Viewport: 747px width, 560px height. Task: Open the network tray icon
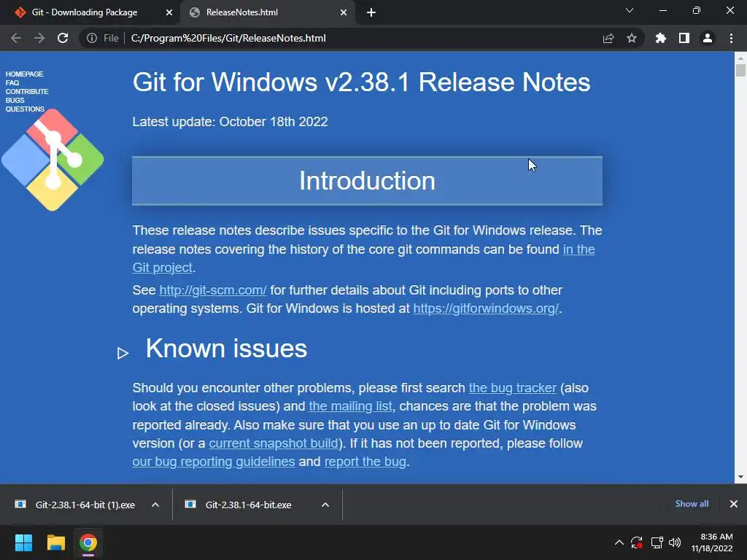coord(657,542)
